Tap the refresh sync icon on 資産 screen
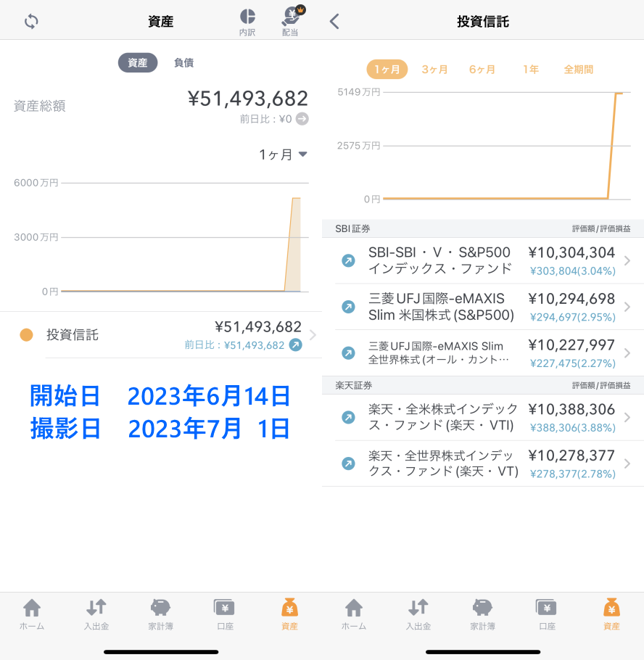644x660 pixels. tap(31, 21)
